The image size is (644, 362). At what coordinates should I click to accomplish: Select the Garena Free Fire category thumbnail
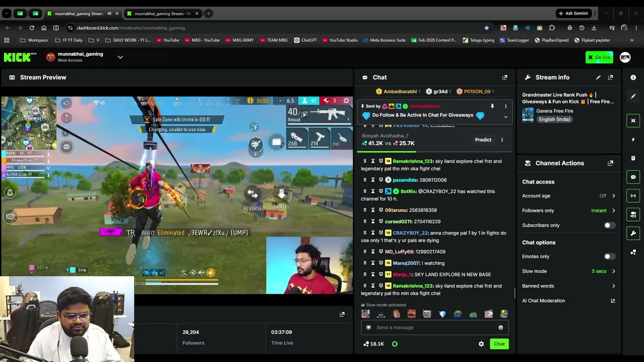click(x=528, y=115)
